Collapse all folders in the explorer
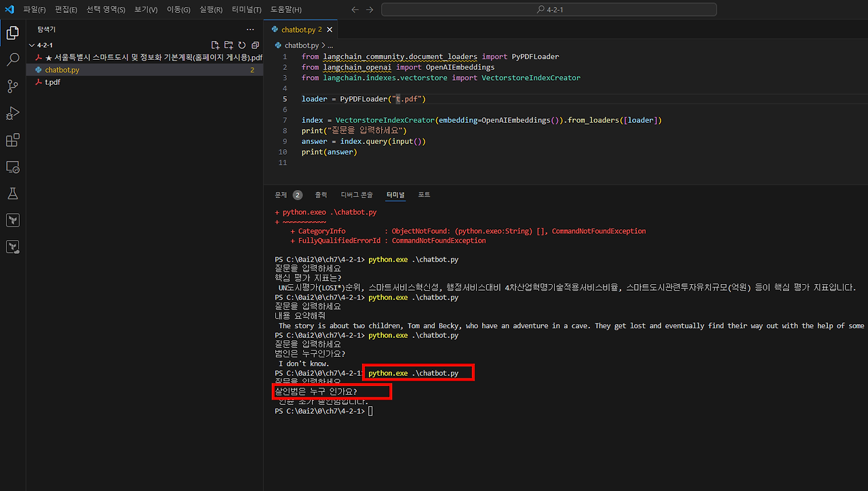 (x=256, y=44)
